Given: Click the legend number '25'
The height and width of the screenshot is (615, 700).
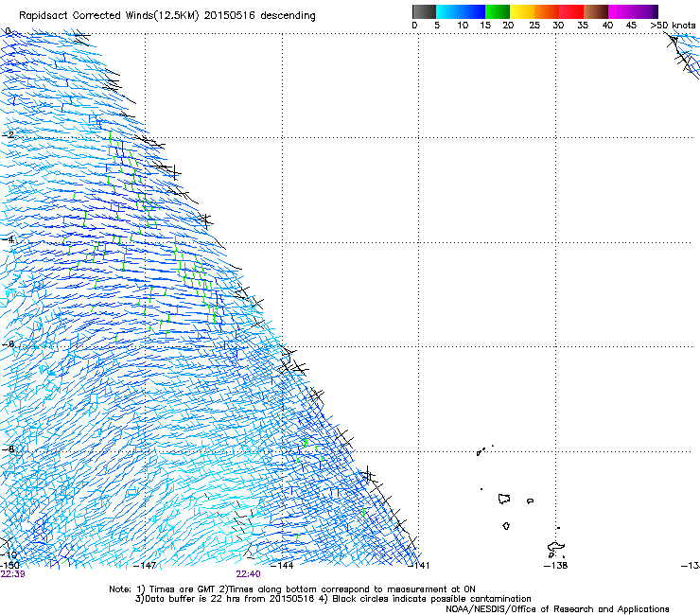Looking at the screenshot, I should point(534,26).
